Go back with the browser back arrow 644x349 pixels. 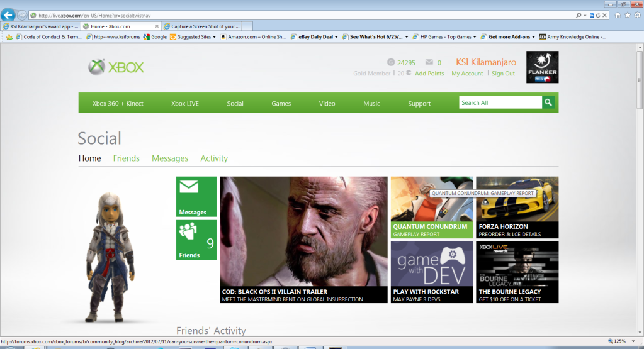click(x=8, y=15)
